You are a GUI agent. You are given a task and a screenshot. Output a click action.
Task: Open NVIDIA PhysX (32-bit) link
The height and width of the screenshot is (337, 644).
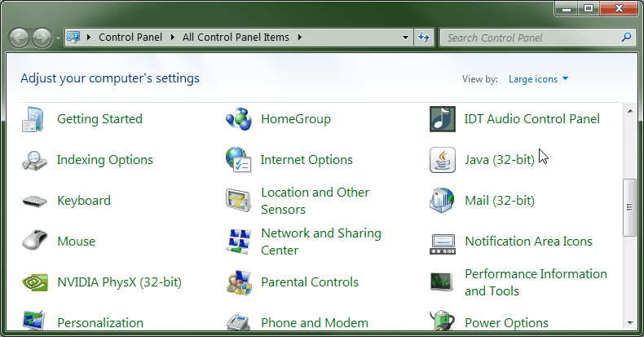(119, 282)
